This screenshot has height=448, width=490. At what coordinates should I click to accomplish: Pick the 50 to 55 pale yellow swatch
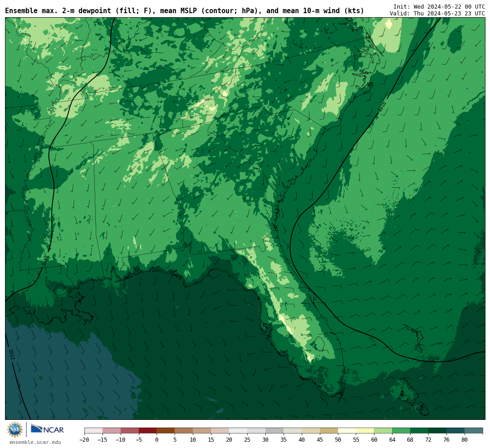point(347,431)
